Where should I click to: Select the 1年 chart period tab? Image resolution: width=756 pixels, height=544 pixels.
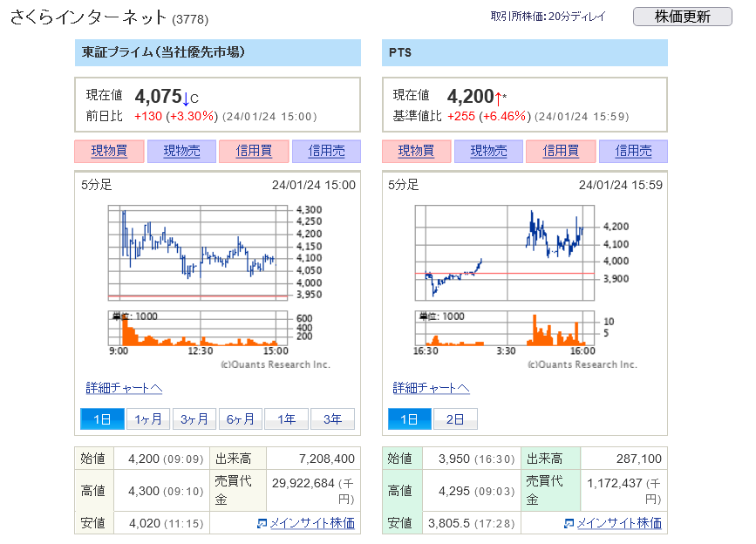(286, 419)
